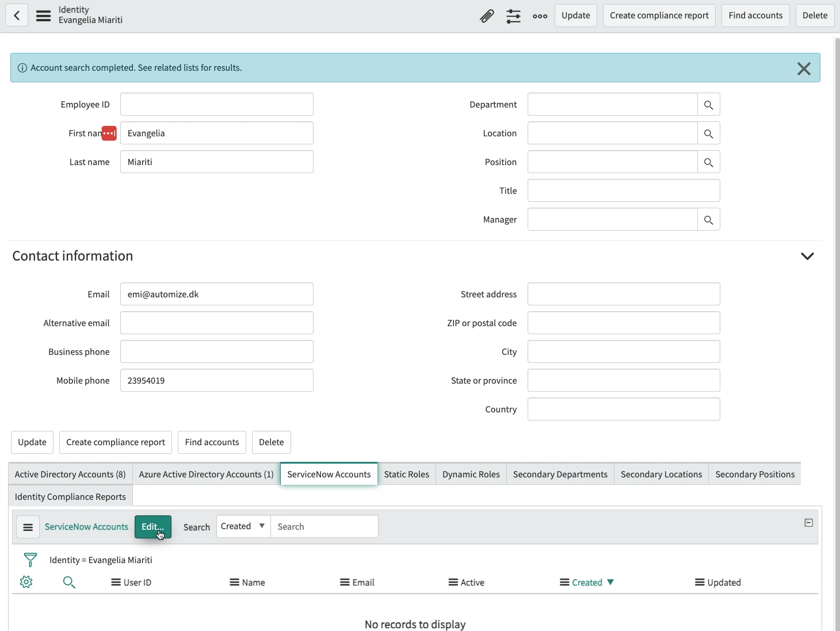This screenshot has height=631, width=840.
Task: Switch to the Static Roles tab
Action: [406, 474]
